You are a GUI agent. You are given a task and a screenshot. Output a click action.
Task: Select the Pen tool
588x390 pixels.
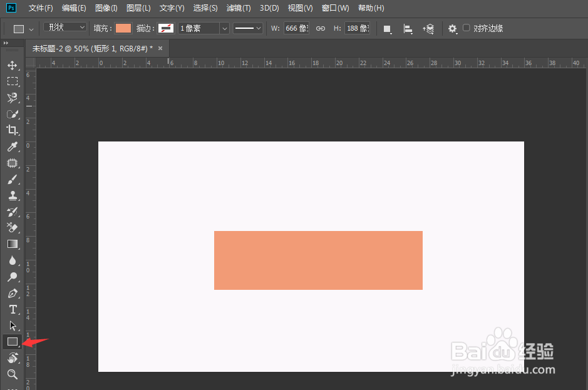pos(13,293)
